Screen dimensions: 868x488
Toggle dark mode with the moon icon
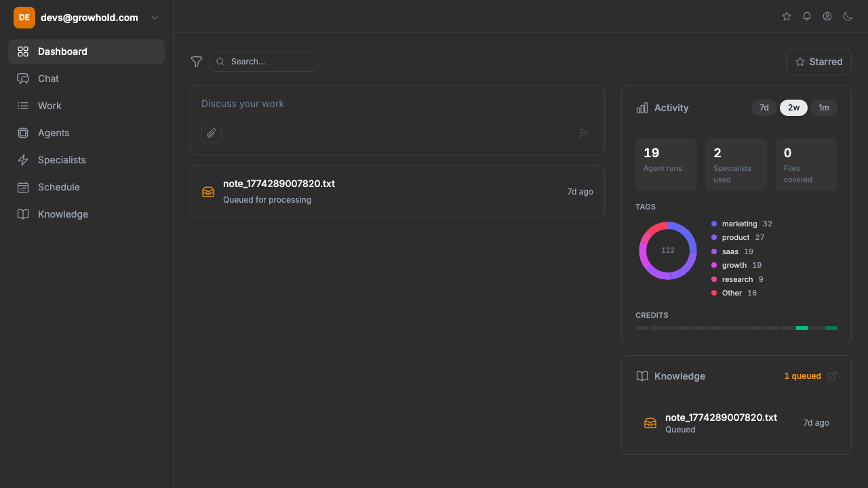click(x=848, y=16)
